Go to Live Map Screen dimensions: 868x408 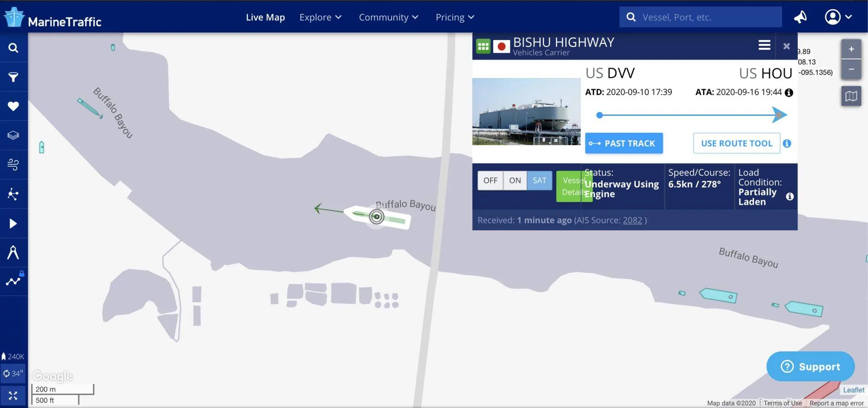click(265, 17)
